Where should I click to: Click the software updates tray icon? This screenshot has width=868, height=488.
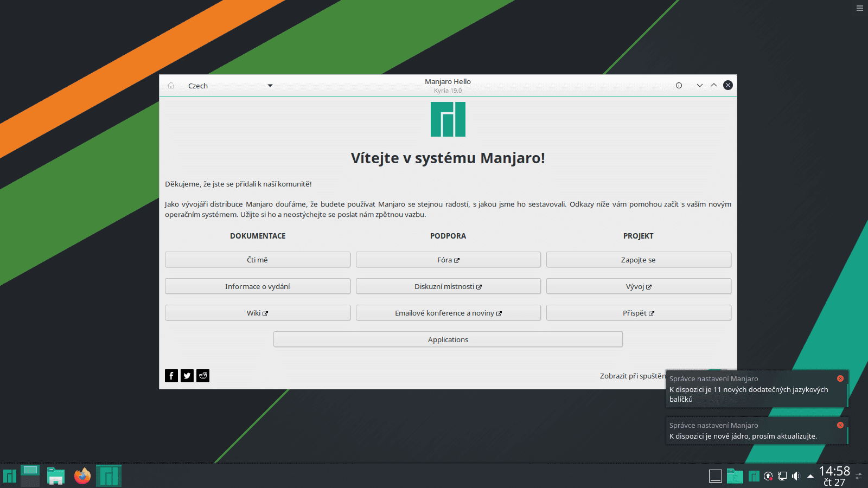pos(768,476)
